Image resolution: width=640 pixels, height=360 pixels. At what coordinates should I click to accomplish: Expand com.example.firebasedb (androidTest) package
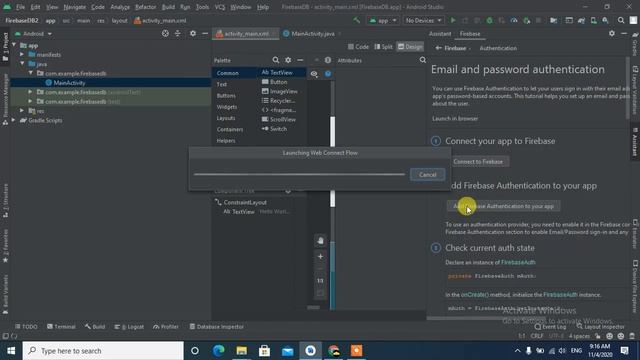click(30, 92)
